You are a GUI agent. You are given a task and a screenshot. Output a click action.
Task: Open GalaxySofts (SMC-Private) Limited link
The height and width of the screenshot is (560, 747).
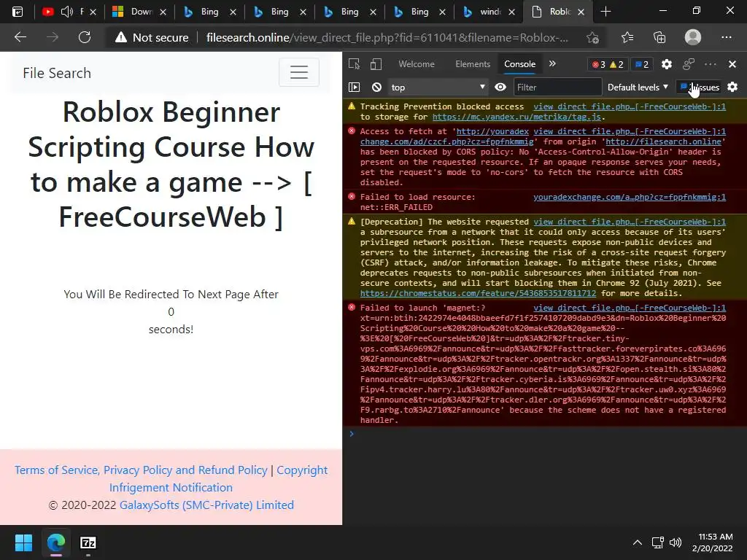click(206, 505)
